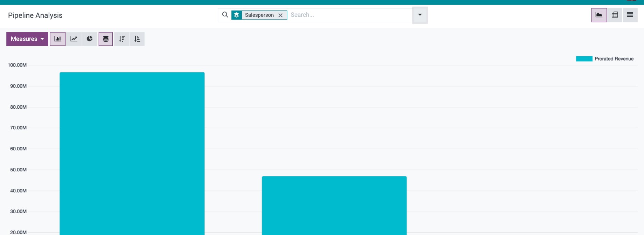
Task: Expand the search options dropdown arrow
Action: 420,15
